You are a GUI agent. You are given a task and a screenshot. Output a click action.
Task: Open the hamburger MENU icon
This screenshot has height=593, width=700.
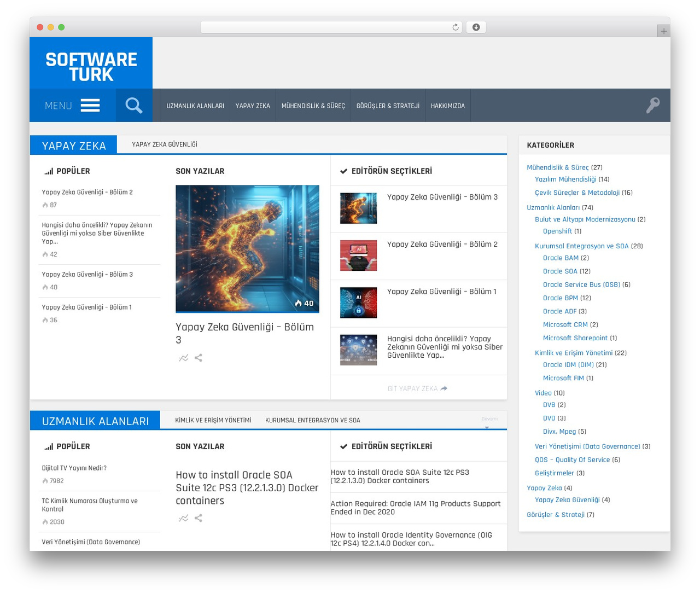tap(90, 106)
